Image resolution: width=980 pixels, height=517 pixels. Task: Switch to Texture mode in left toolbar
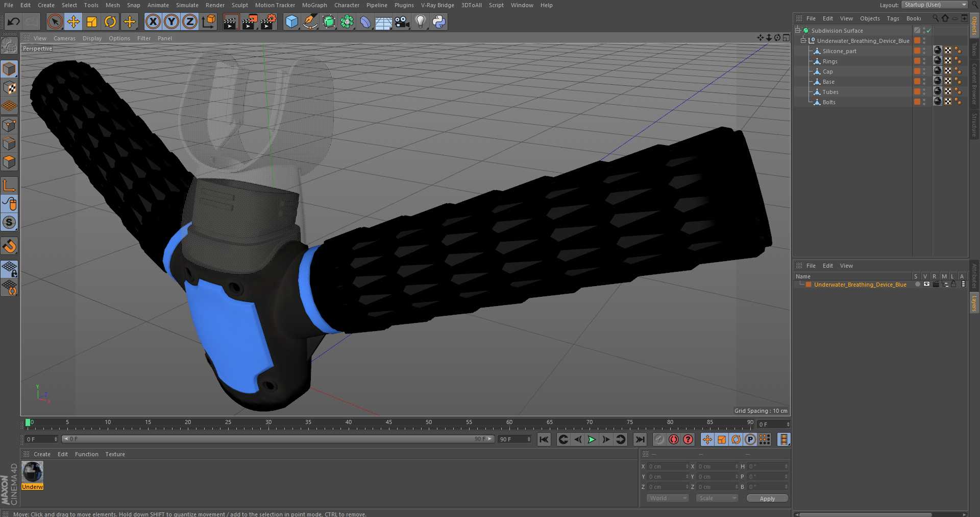pyautogui.click(x=9, y=87)
